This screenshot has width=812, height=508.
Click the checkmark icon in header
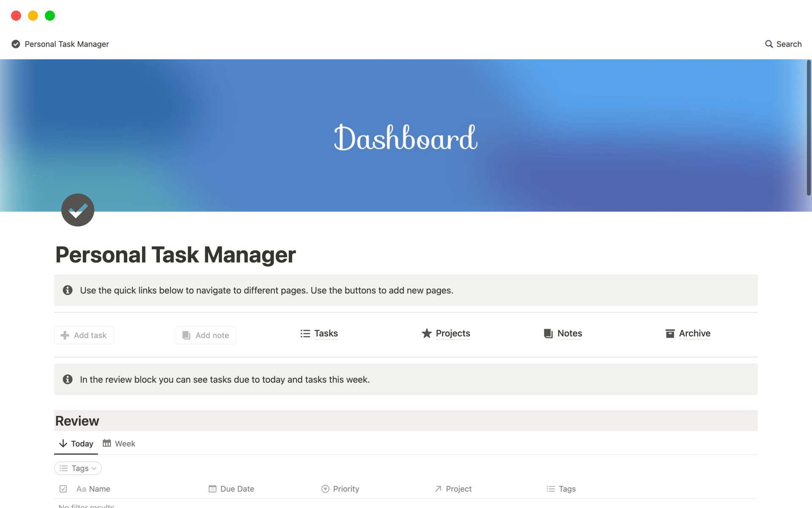tap(15, 44)
